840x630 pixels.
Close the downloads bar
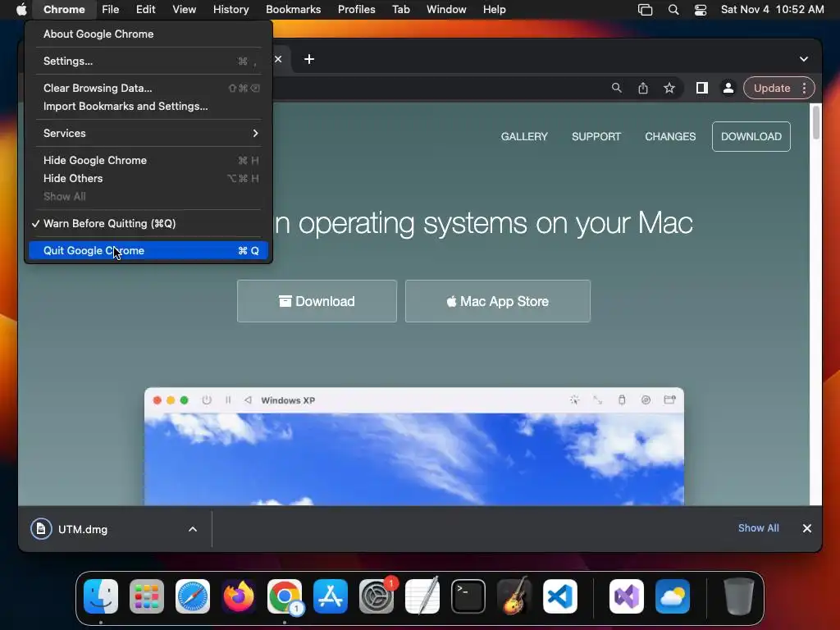point(807,528)
